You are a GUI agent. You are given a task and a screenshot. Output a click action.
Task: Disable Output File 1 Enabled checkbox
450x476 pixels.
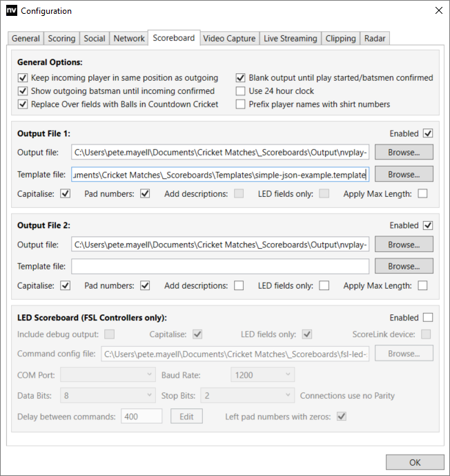click(x=428, y=133)
